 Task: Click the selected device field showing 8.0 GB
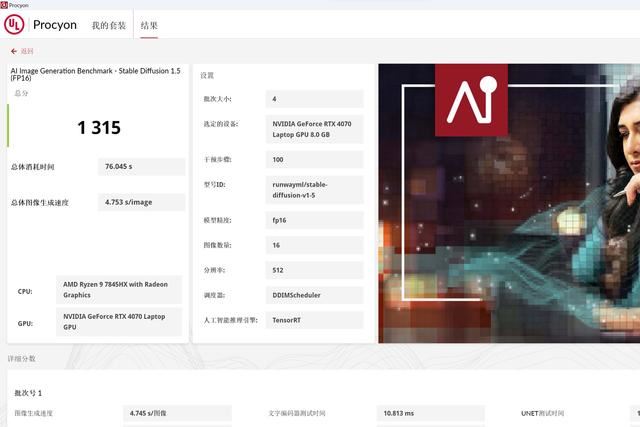(x=314, y=128)
